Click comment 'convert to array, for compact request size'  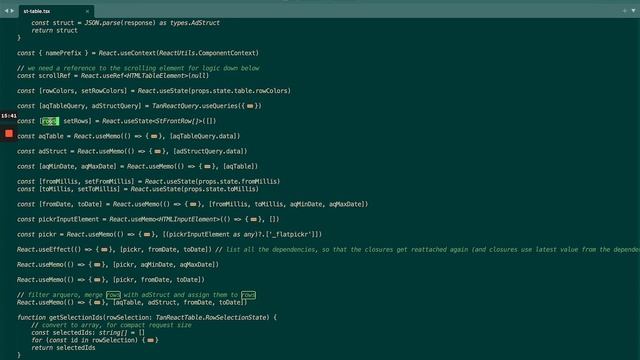pos(117,325)
